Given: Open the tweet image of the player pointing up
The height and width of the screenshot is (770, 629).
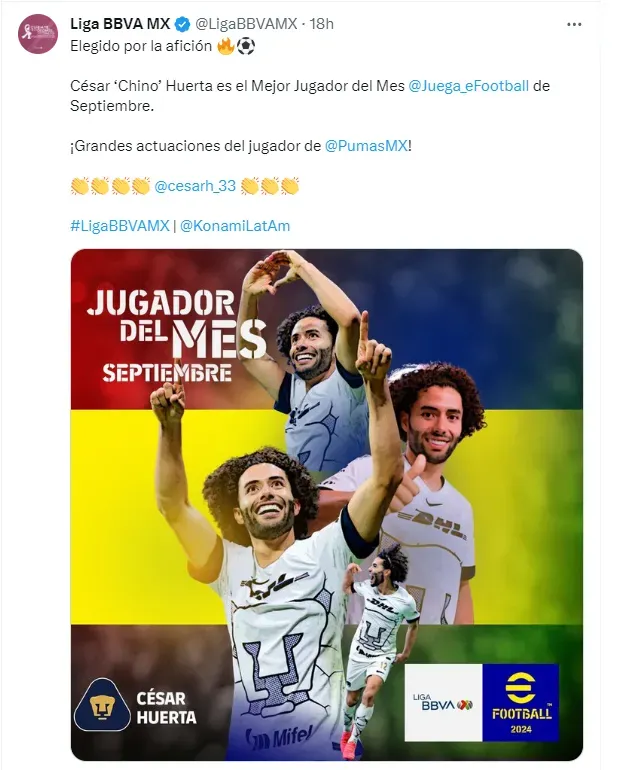Looking at the screenshot, I should click(x=327, y=505).
